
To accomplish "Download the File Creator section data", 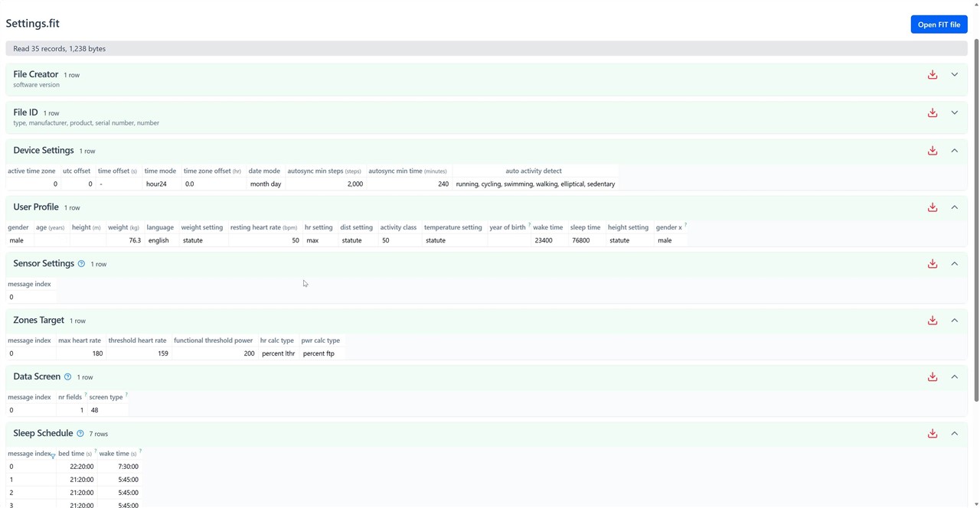I will [x=932, y=75].
